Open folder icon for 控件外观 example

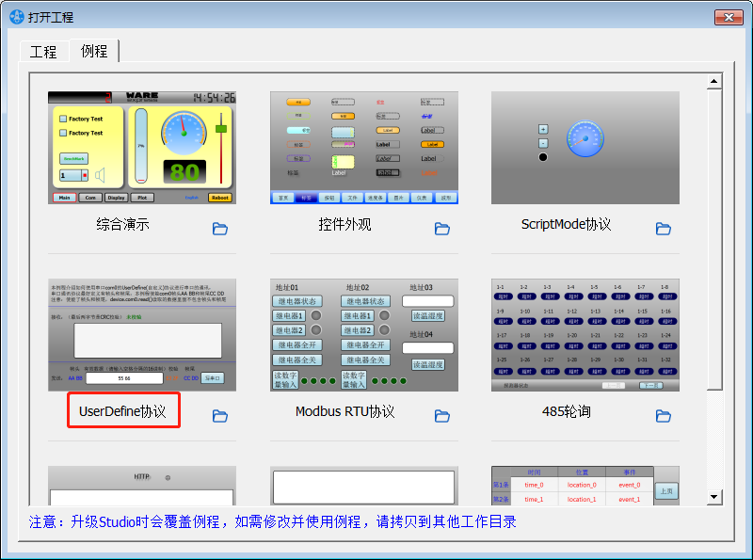tap(441, 229)
